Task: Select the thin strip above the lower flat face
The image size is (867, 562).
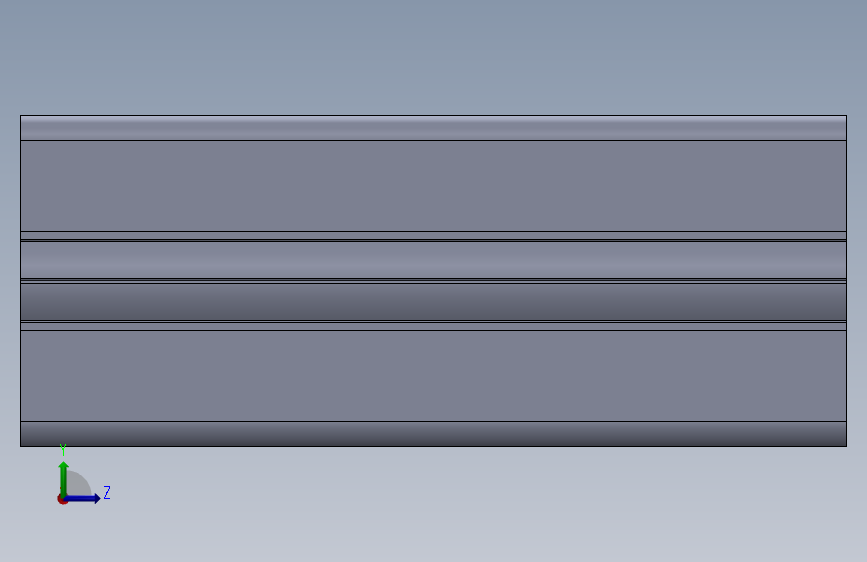Action: pyautogui.click(x=434, y=327)
